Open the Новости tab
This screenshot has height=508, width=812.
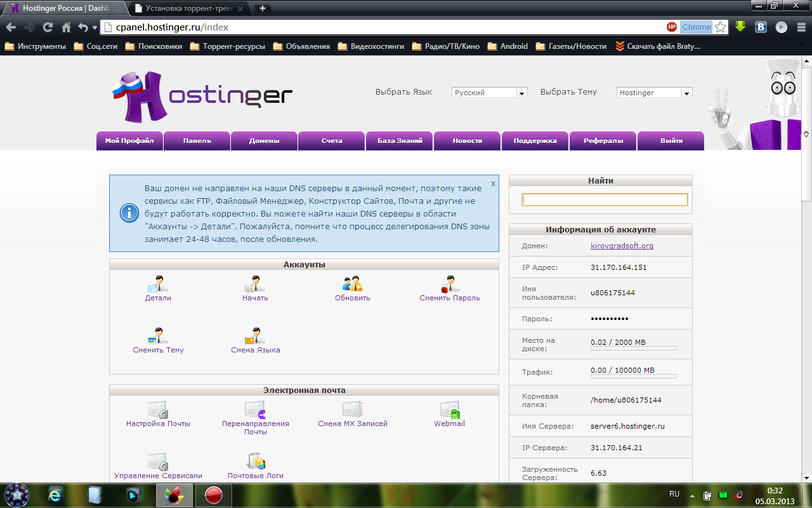(x=468, y=141)
